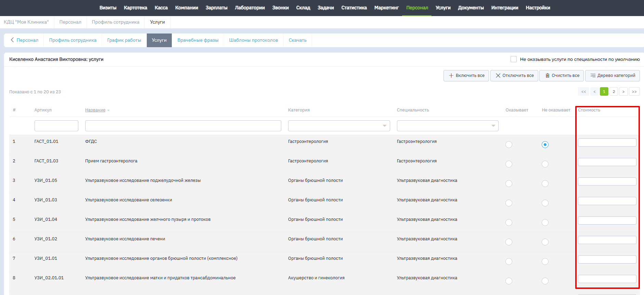This screenshot has height=295, width=644.
Task: Click the Включить все button
Action: coord(466,76)
